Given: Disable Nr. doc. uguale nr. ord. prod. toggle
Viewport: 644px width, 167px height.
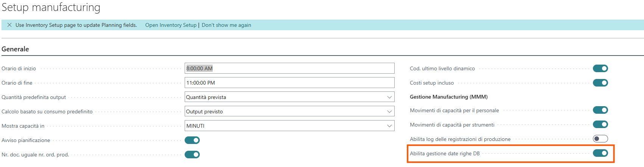Looking at the screenshot, I should 192,155.
